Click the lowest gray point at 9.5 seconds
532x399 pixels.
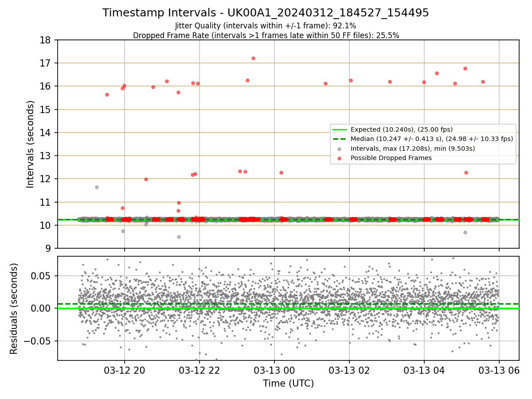(179, 237)
